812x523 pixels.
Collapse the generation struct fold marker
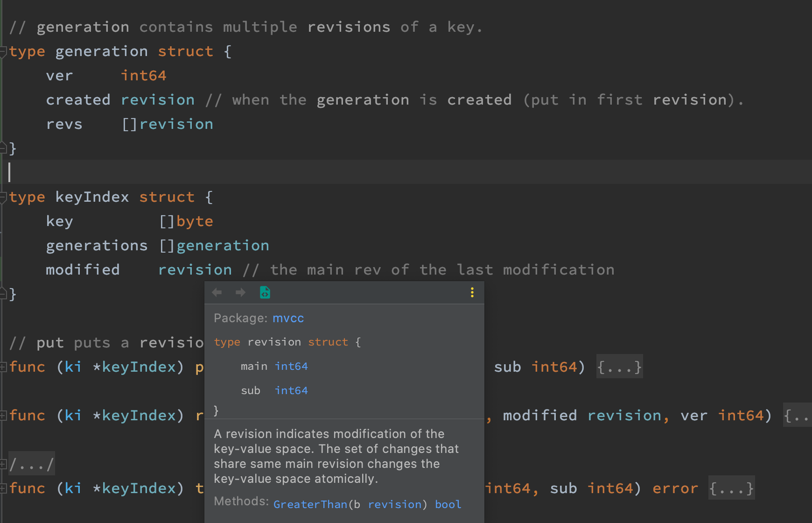[3, 51]
